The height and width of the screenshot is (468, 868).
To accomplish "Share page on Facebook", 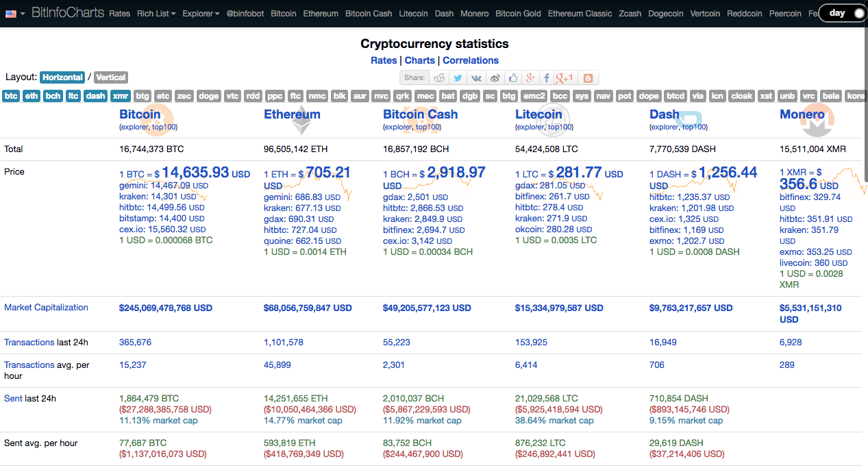I will click(x=547, y=78).
